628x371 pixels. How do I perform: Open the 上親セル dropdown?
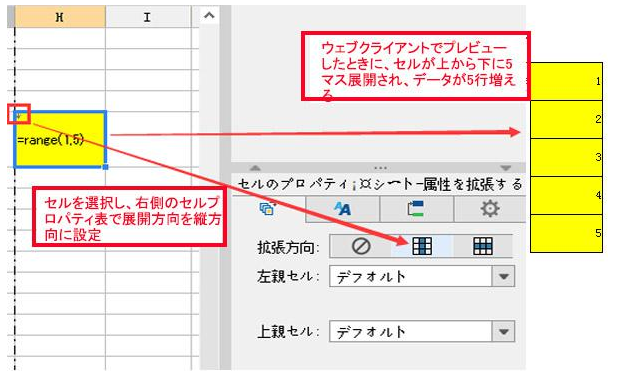(x=503, y=332)
